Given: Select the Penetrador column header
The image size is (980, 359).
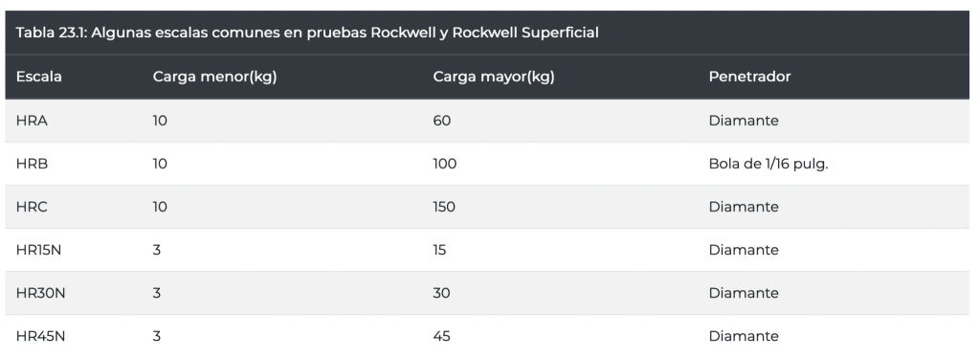Looking at the screenshot, I should [x=749, y=77].
